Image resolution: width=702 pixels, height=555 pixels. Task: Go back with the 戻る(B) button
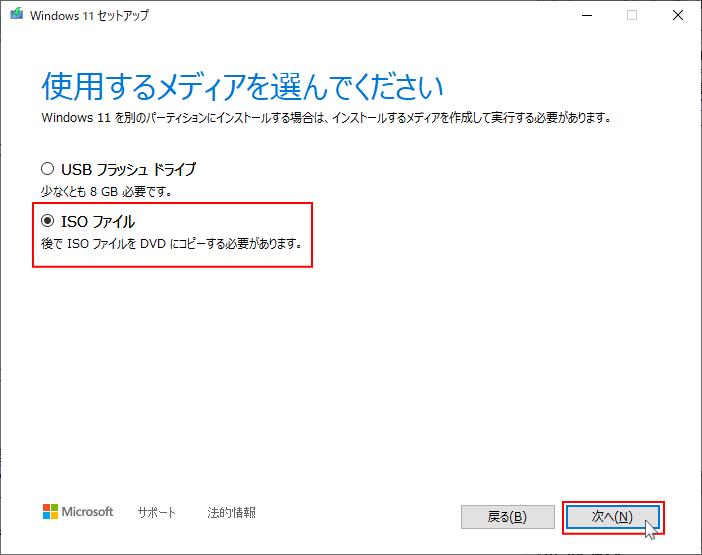[508, 517]
